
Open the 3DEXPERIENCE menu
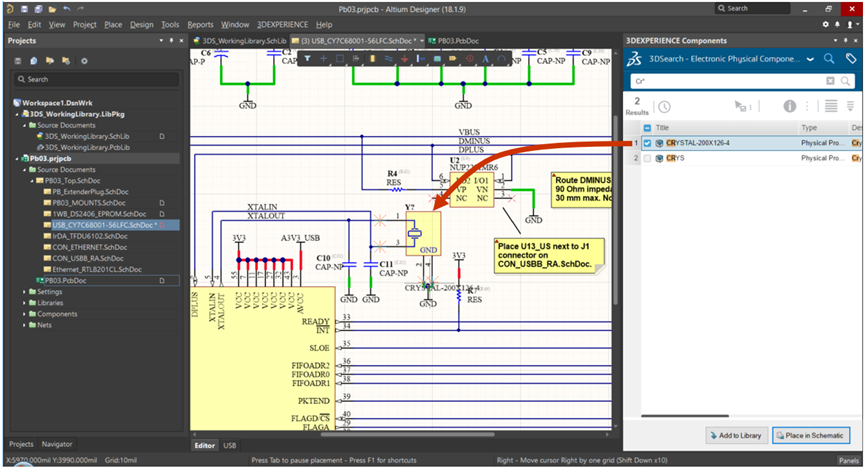click(x=282, y=24)
